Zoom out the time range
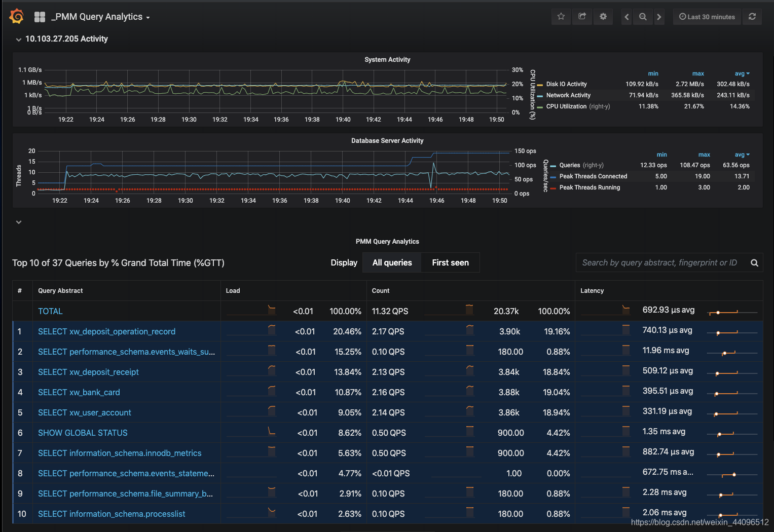The image size is (774, 532). pos(643,17)
